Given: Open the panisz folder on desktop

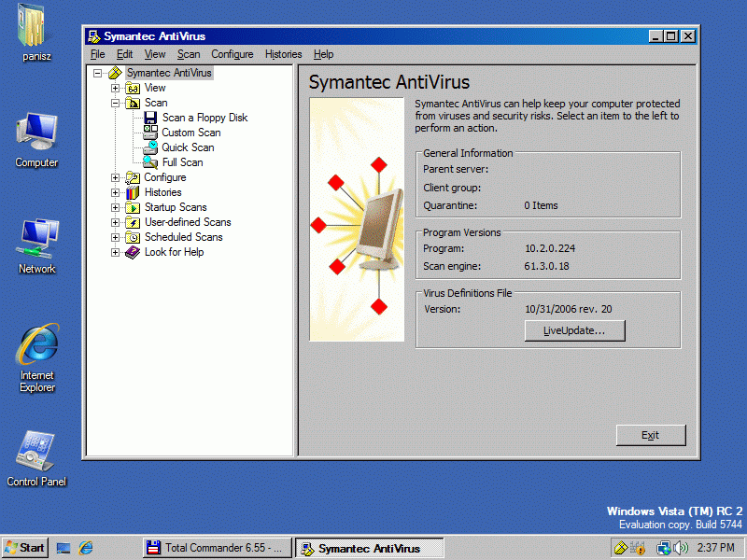Looking at the screenshot, I should [x=36, y=33].
